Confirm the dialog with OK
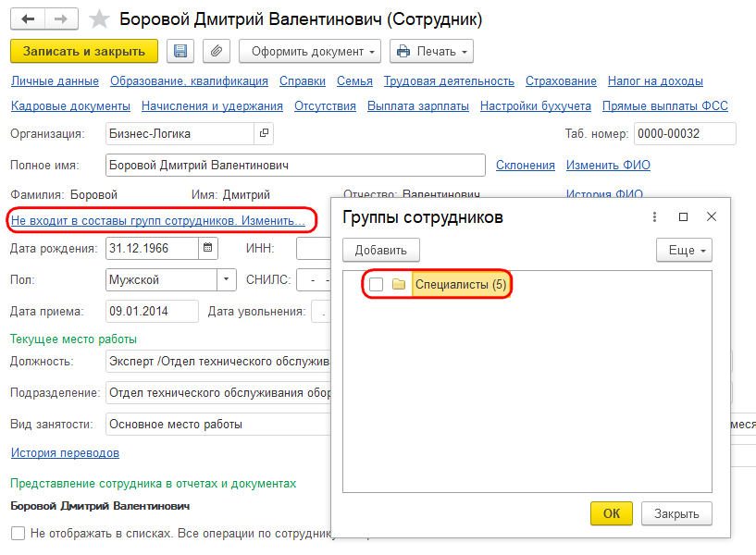The width and height of the screenshot is (756, 555). point(612,513)
